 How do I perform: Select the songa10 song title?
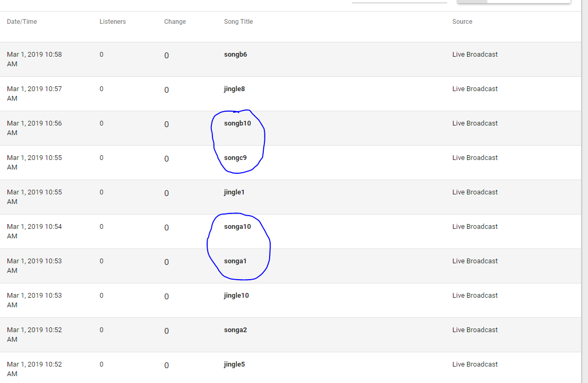[237, 227]
